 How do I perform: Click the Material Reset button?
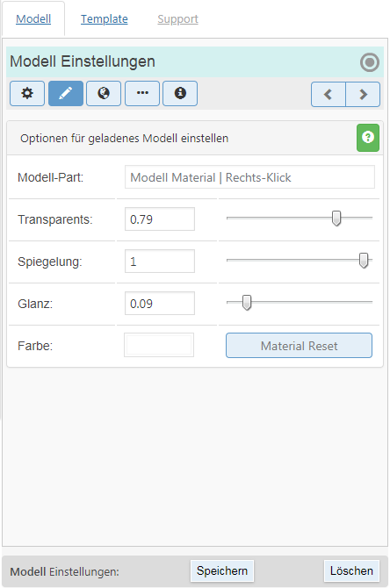pyautogui.click(x=300, y=346)
